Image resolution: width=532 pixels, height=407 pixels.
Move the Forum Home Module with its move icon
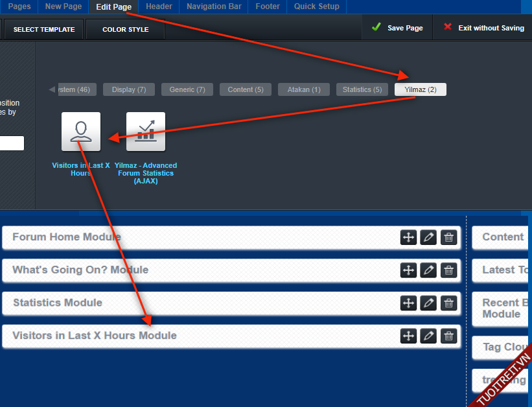click(x=408, y=237)
